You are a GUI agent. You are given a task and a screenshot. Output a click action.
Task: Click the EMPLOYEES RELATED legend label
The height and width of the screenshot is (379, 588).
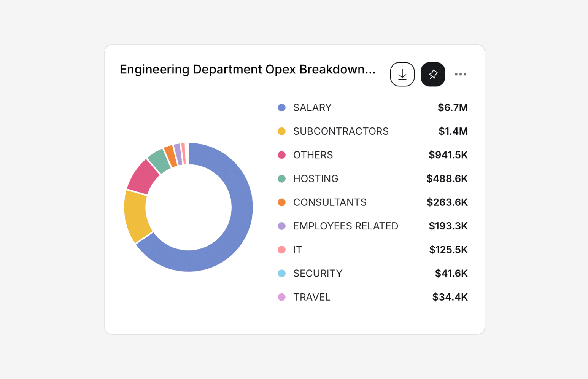tap(345, 226)
